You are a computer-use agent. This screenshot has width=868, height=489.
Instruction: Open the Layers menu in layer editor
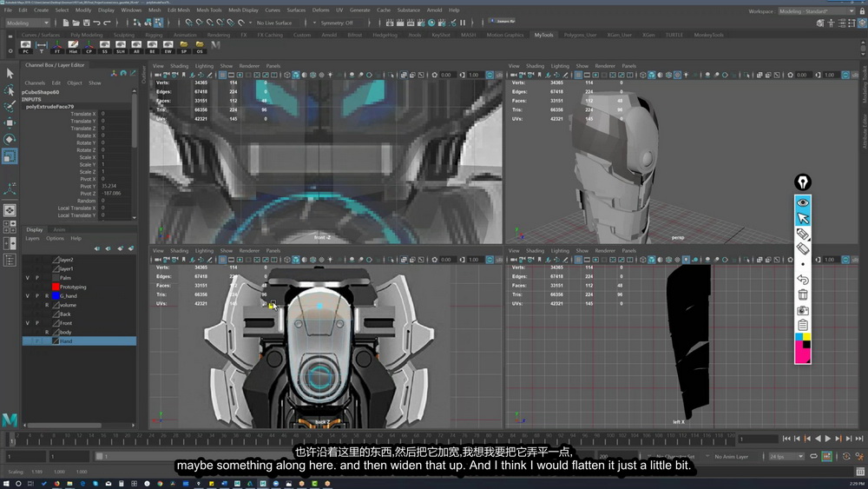tap(33, 239)
